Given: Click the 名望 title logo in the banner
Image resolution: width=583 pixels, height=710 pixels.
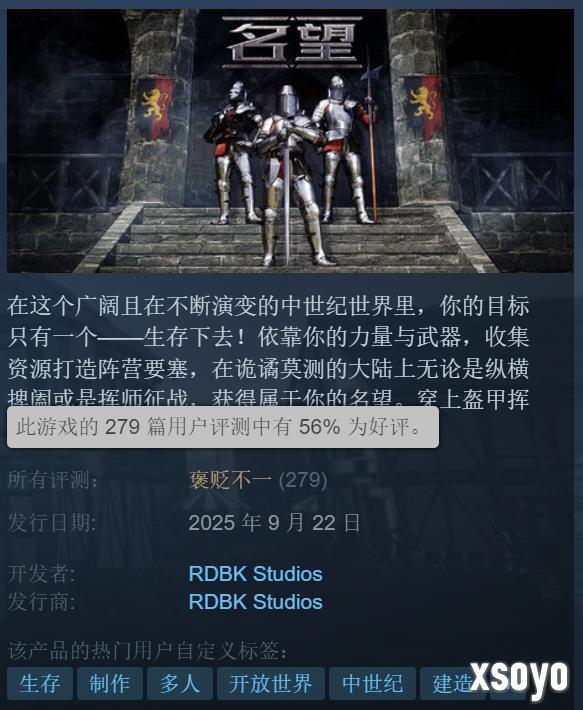Looking at the screenshot, I should (x=292, y=42).
